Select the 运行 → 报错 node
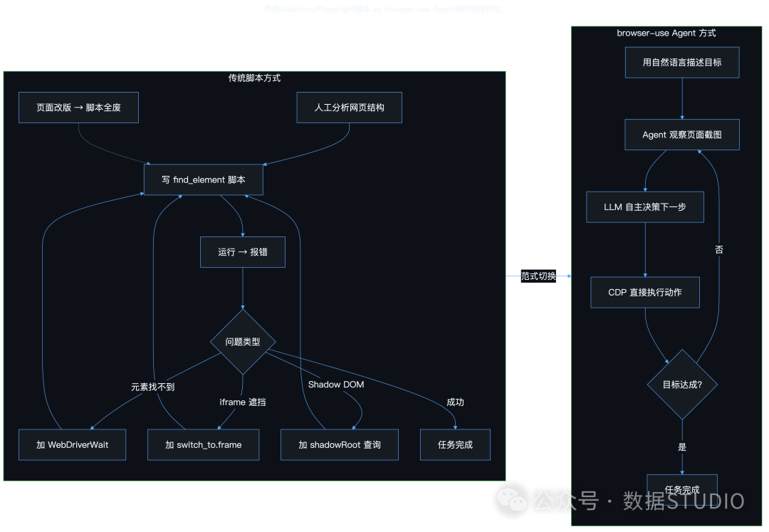 [x=243, y=252]
